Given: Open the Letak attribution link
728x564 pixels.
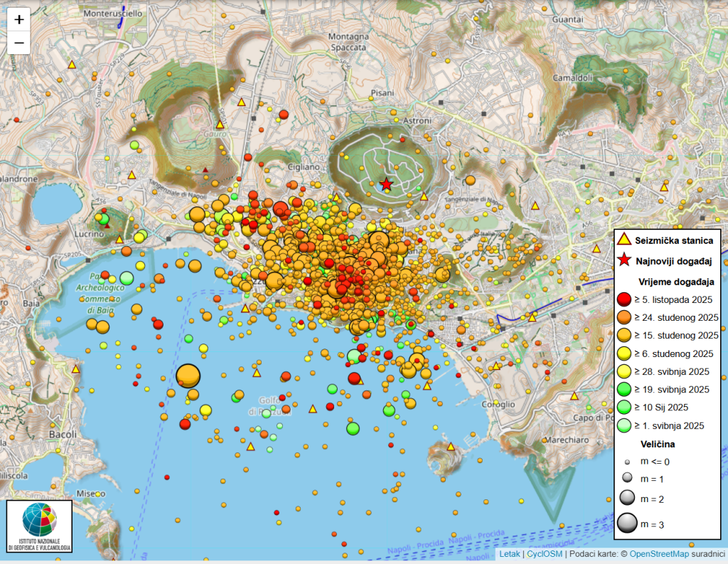Looking at the screenshot, I should click(509, 553).
